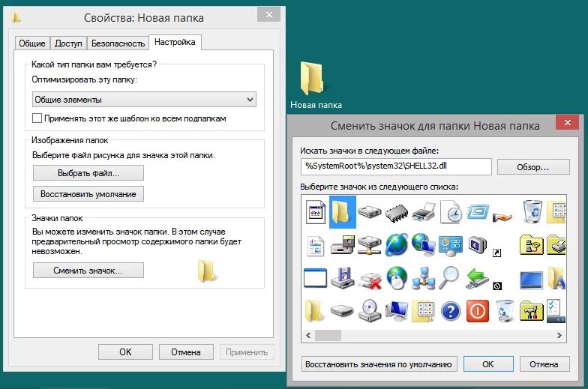Pick the monitor with moon icon
588x389 pixels.
(477, 244)
